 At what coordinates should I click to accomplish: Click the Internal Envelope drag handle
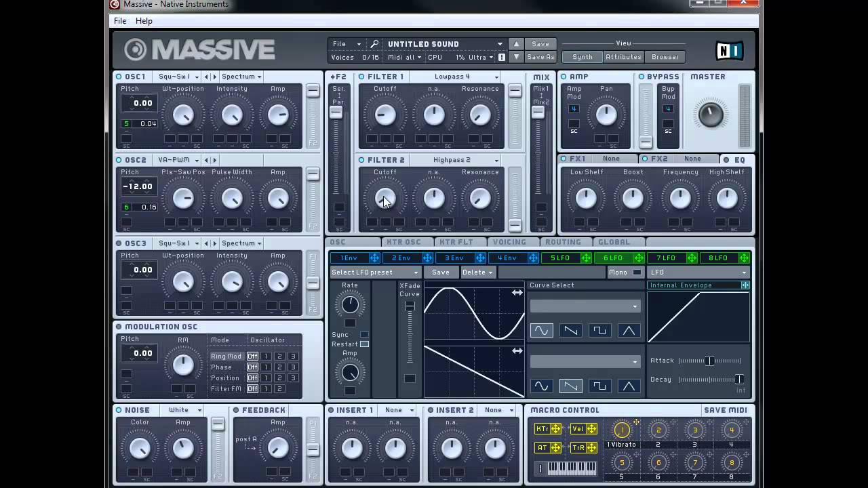745,285
